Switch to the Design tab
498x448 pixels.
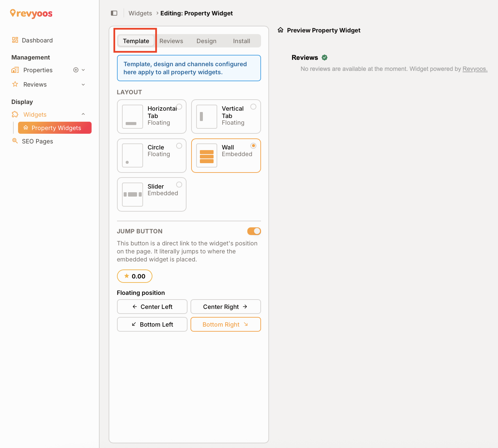pyautogui.click(x=206, y=41)
